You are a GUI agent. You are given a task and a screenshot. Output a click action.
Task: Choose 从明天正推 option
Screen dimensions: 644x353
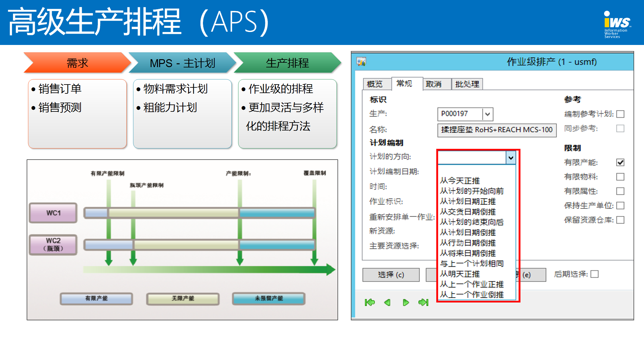(x=460, y=274)
